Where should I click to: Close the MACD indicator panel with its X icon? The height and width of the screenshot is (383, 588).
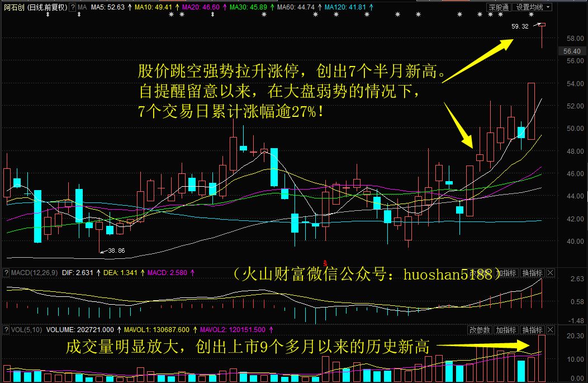(x=550, y=272)
